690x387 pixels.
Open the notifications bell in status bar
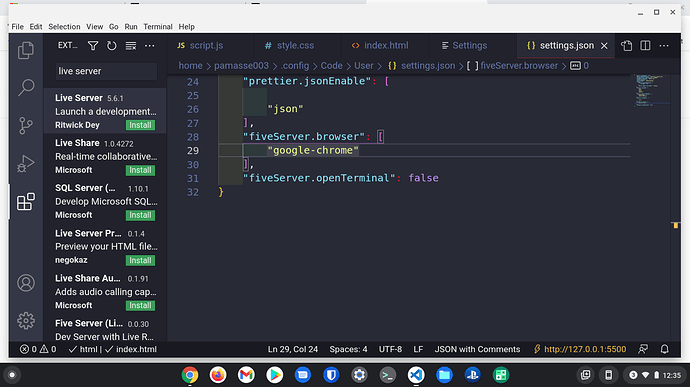pyautogui.click(x=664, y=349)
